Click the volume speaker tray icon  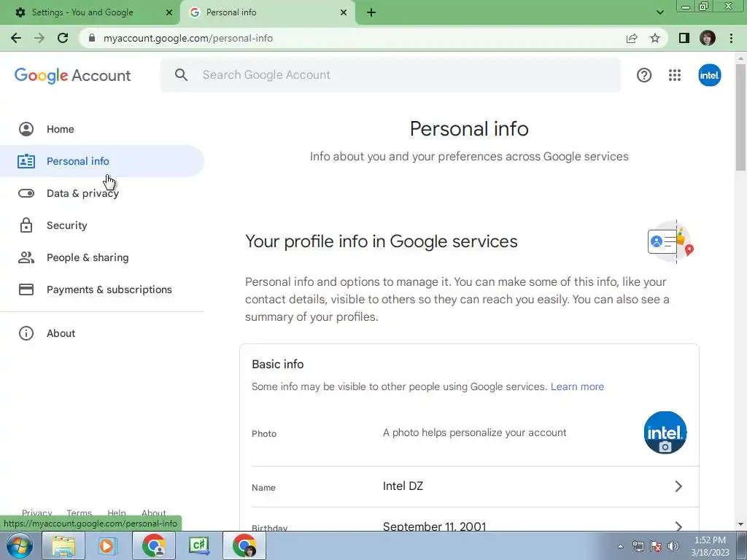pyautogui.click(x=673, y=546)
